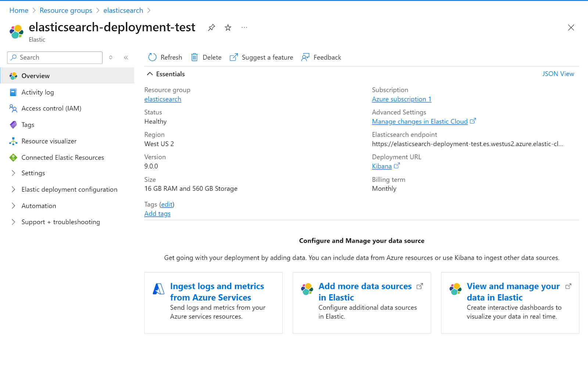
Task: Collapse the Essentials section
Action: (150, 74)
